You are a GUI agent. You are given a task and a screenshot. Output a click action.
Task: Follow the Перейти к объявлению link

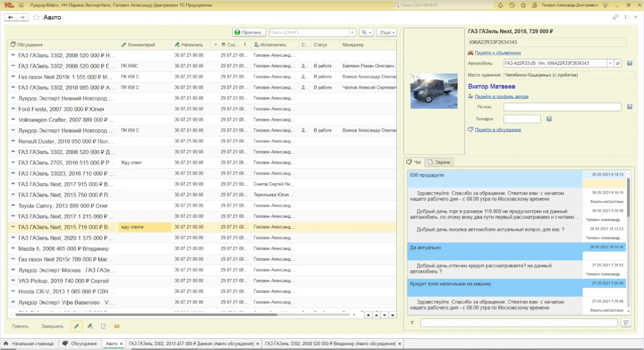pyautogui.click(x=497, y=53)
